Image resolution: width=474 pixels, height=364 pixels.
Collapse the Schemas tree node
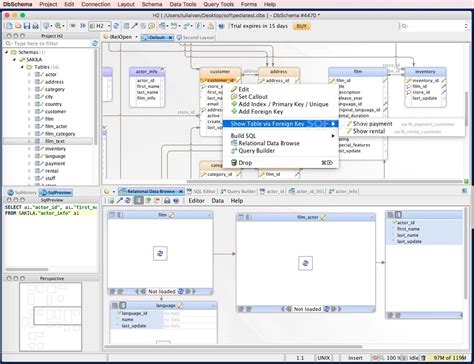coord(6,52)
